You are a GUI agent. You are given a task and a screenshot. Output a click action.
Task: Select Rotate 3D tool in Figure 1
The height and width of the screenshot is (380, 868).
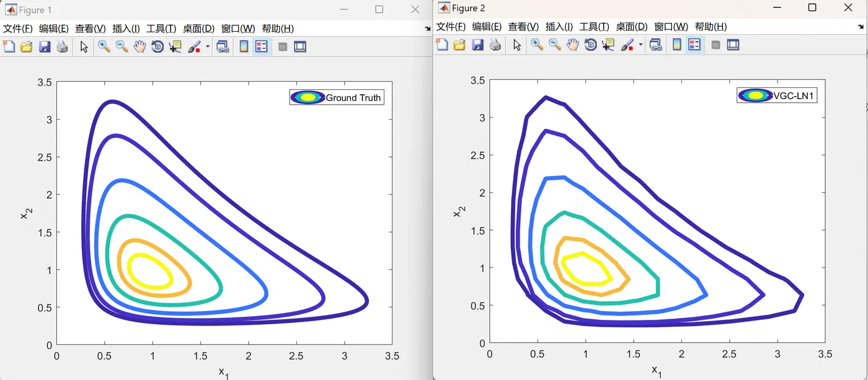coord(157,46)
